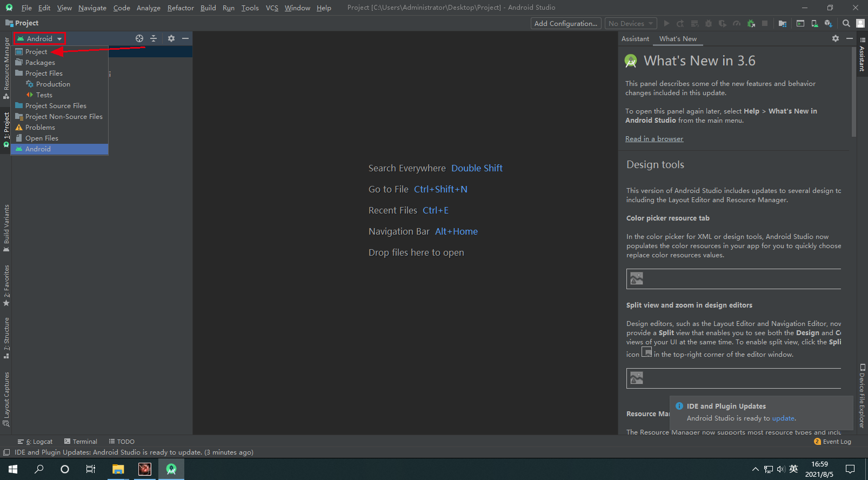The width and height of the screenshot is (868, 480).
Task: Open the TODO tool window
Action: (x=122, y=442)
